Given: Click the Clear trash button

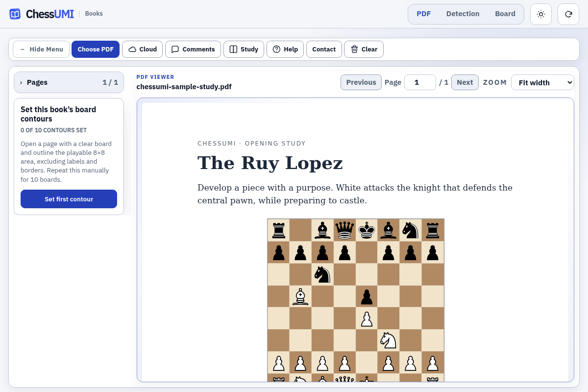Looking at the screenshot, I should [364, 49].
